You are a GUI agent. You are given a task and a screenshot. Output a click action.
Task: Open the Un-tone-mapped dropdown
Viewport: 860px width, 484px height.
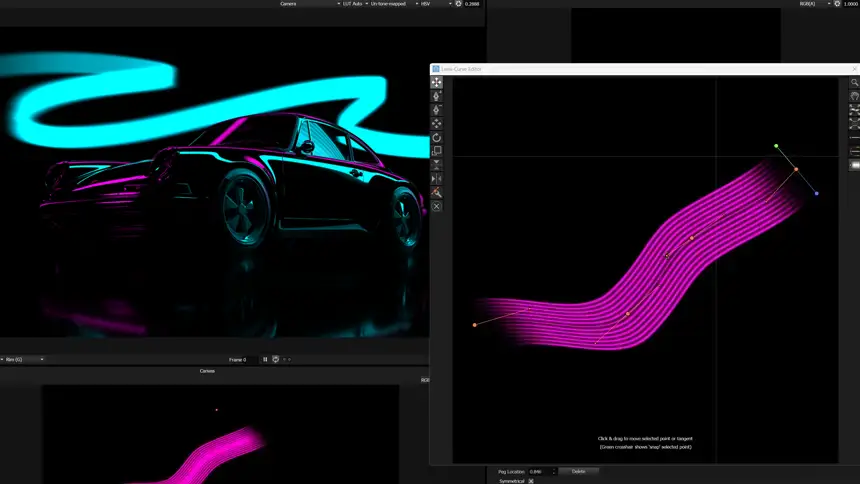pos(394,4)
